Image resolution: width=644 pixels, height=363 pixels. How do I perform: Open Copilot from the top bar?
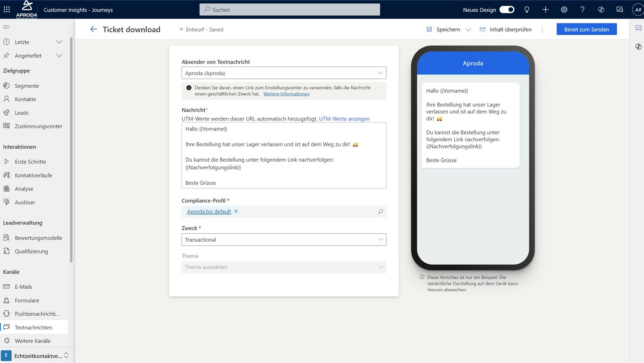601,10
